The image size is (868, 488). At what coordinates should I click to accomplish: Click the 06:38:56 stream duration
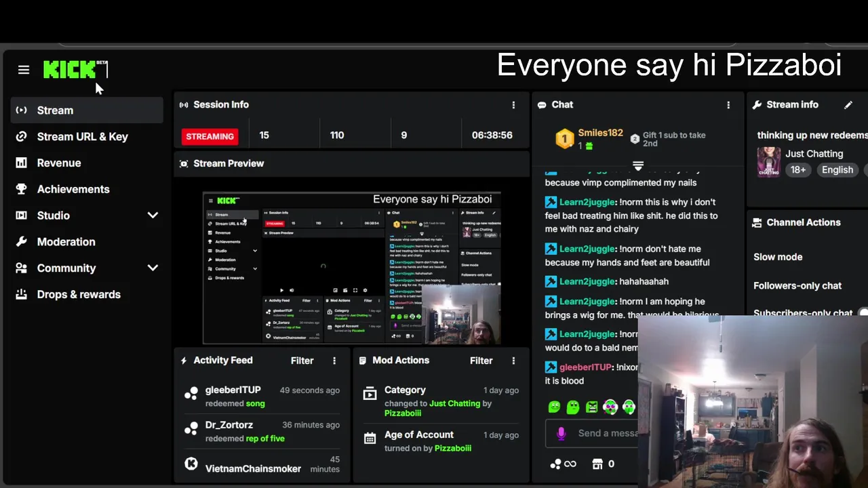492,136
